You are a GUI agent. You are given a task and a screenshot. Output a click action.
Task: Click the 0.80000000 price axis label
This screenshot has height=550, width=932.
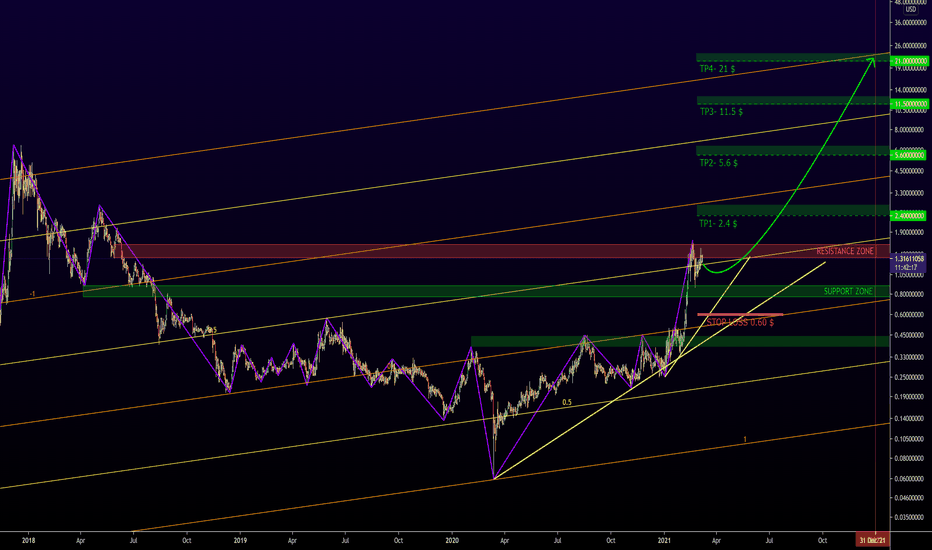pyautogui.click(x=909, y=294)
